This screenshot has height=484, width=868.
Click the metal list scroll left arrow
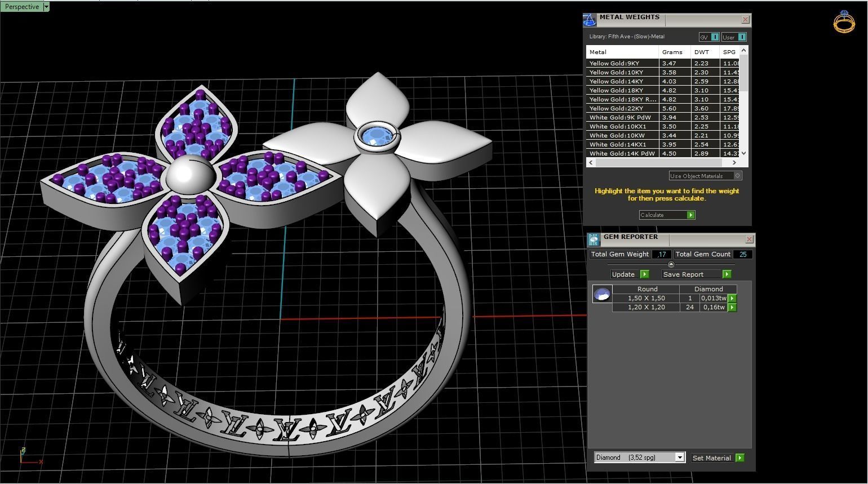591,163
